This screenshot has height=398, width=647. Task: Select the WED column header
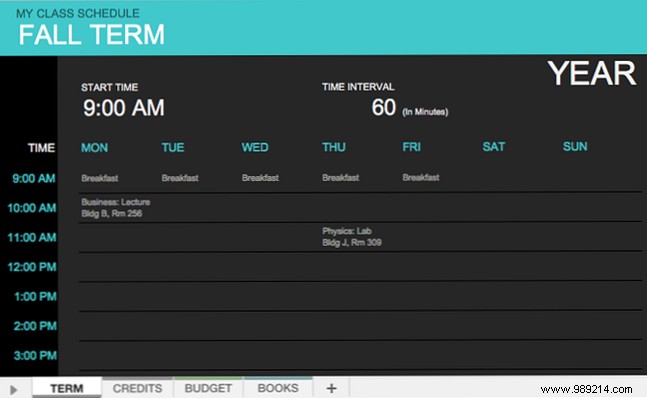(255, 147)
